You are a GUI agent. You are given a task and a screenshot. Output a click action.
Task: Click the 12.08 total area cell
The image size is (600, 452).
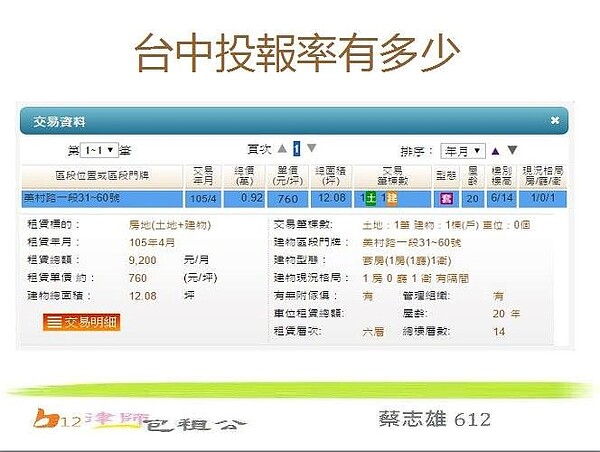[331, 199]
